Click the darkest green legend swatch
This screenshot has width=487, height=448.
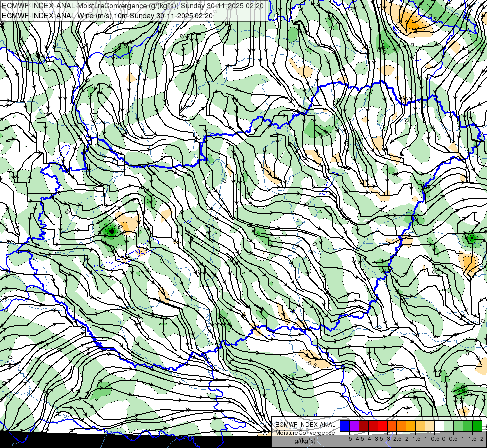(x=477, y=426)
